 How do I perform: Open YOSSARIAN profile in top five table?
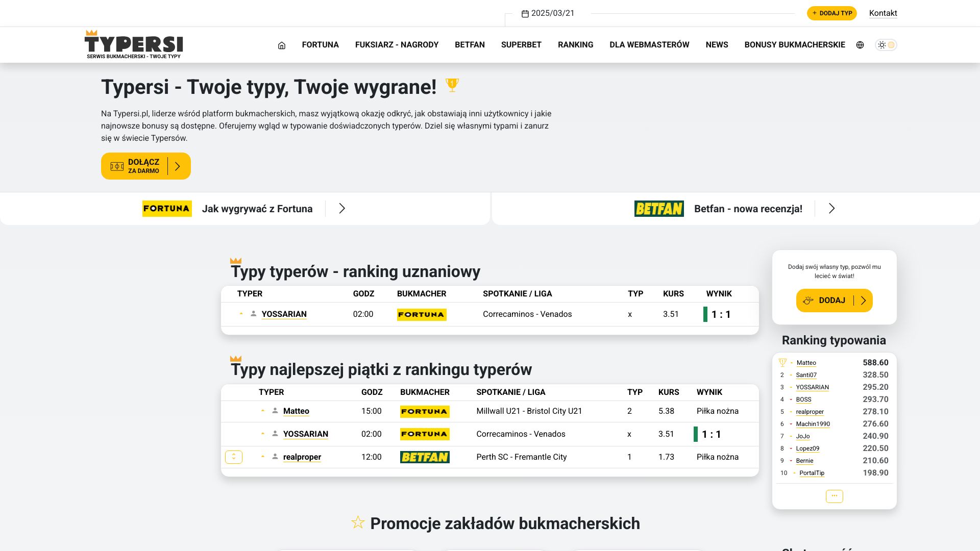pos(306,434)
